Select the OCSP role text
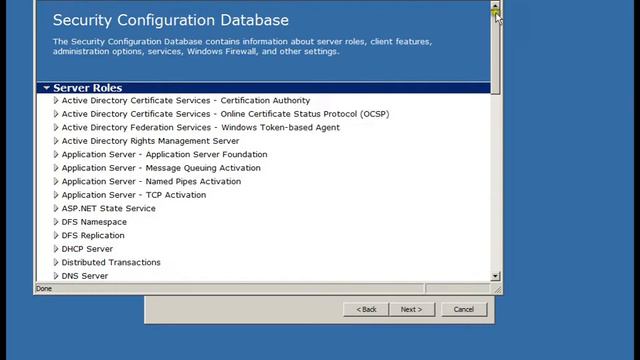 pos(225,114)
